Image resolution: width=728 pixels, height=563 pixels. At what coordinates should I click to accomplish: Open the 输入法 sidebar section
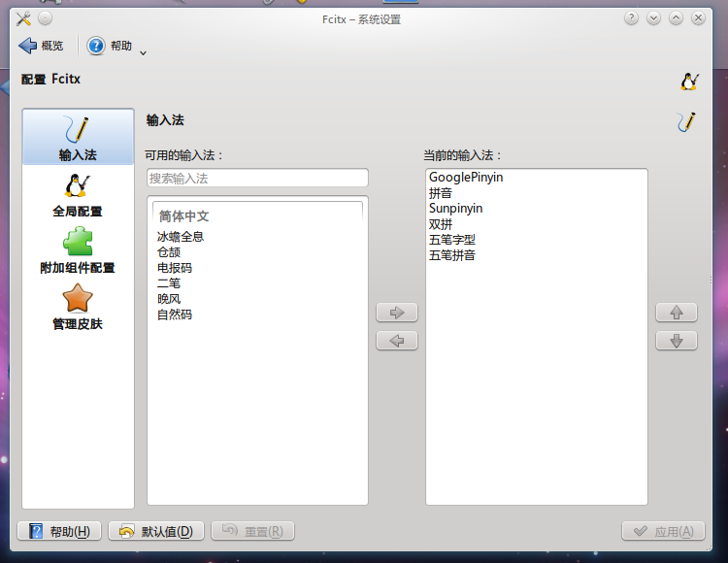pyautogui.click(x=78, y=137)
